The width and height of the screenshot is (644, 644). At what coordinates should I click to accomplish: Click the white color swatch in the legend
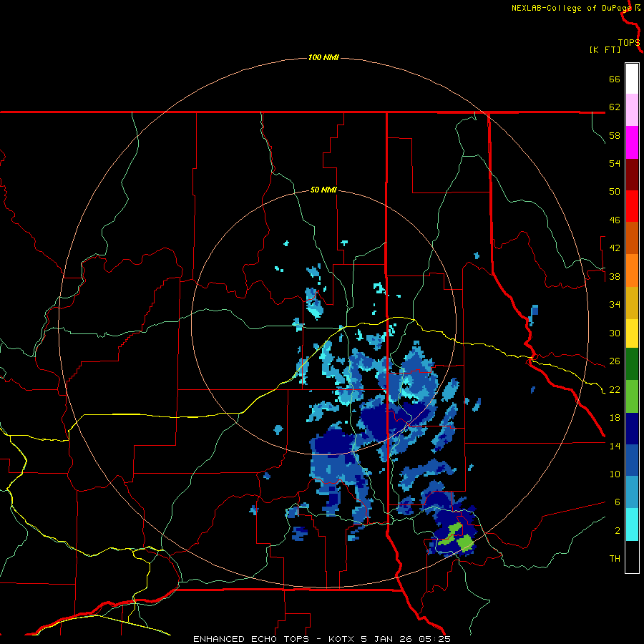pos(632,79)
